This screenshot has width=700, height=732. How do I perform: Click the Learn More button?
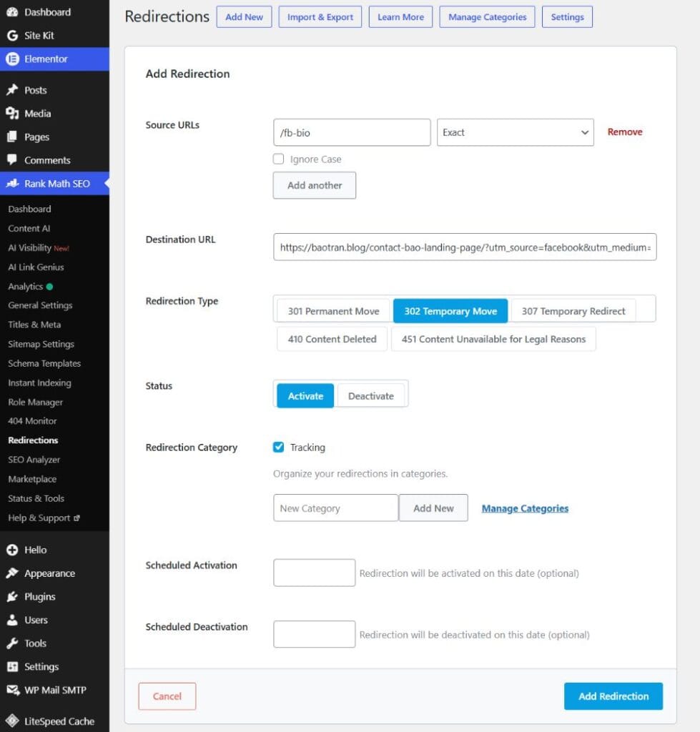(400, 17)
